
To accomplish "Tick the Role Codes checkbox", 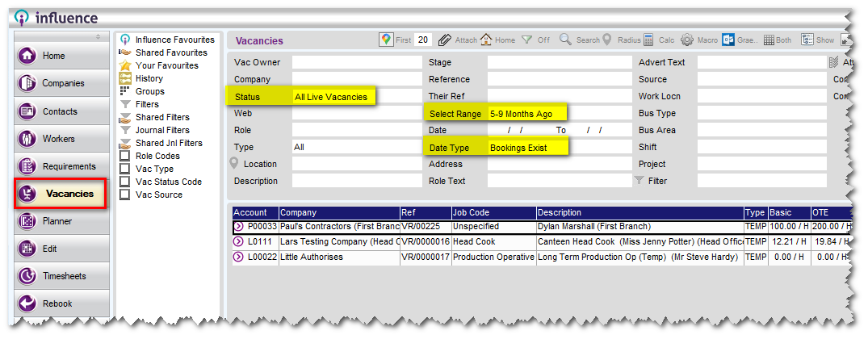I will (x=125, y=156).
